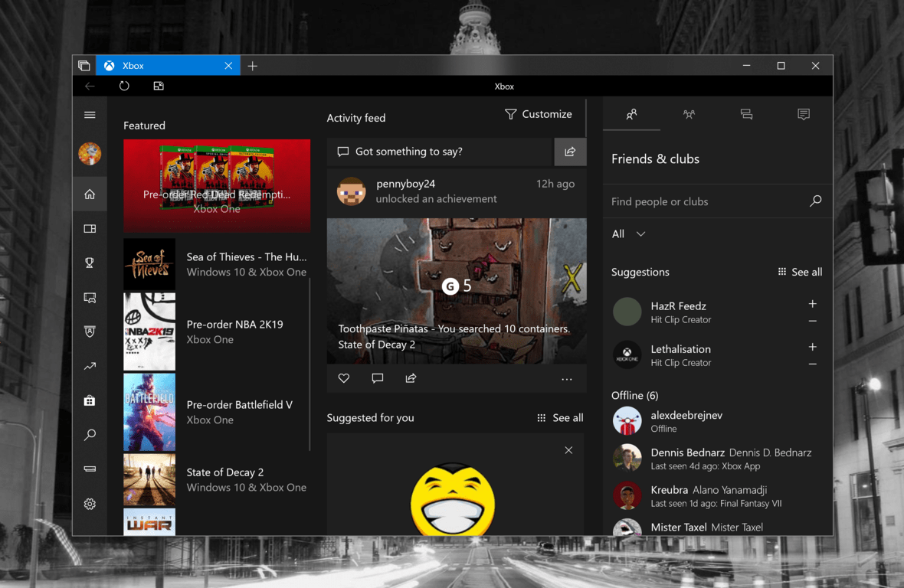
Task: Open the Microsoft Store bag icon in sidebar
Action: point(90,400)
